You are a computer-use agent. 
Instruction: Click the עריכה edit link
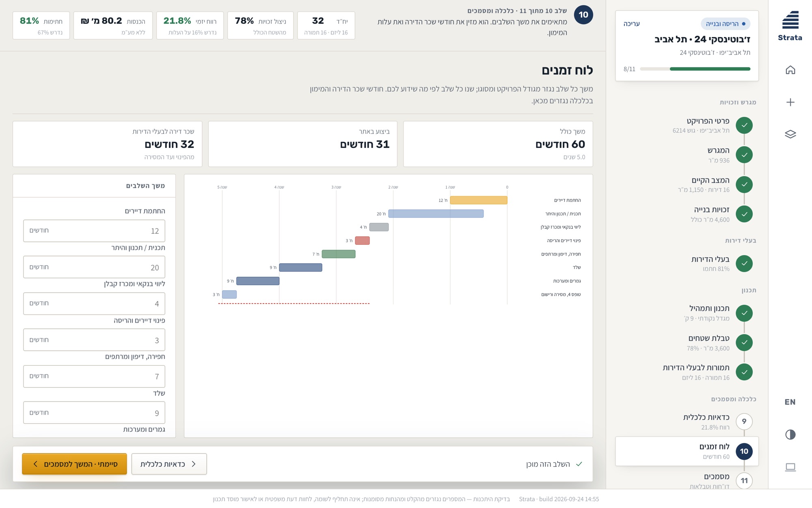point(631,24)
